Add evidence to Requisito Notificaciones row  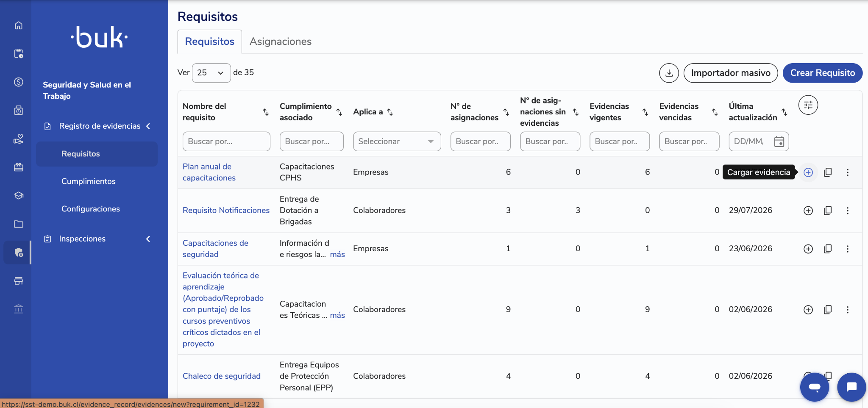pos(808,211)
